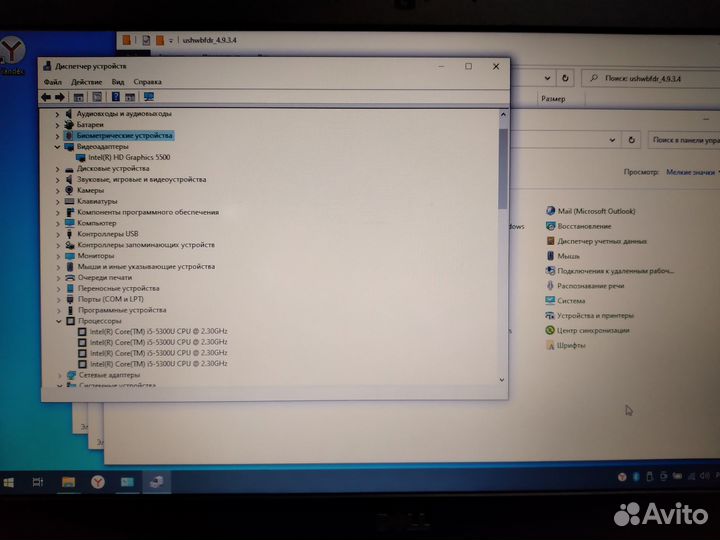
Task: Select Контроллеры запоминающих устройств item
Action: coord(146,245)
